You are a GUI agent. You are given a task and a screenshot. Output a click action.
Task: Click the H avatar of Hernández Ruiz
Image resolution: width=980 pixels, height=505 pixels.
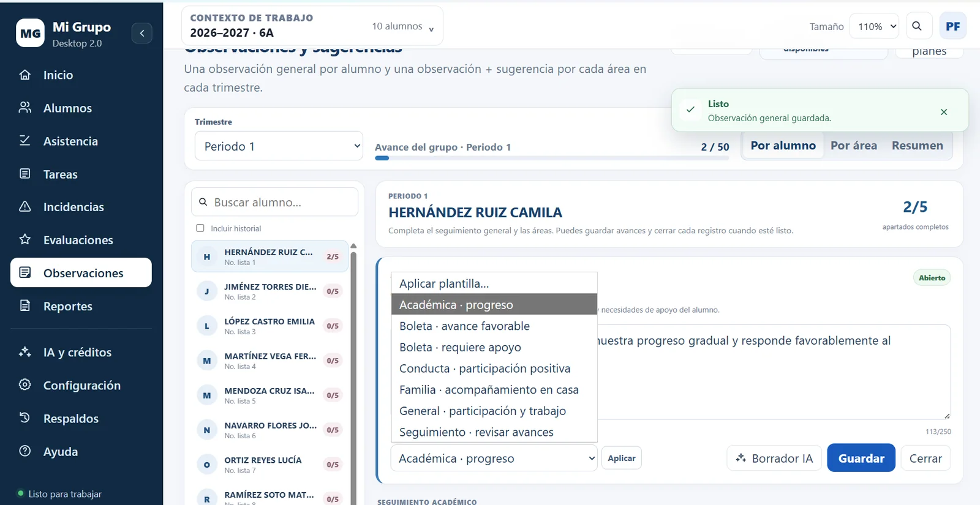(x=207, y=256)
